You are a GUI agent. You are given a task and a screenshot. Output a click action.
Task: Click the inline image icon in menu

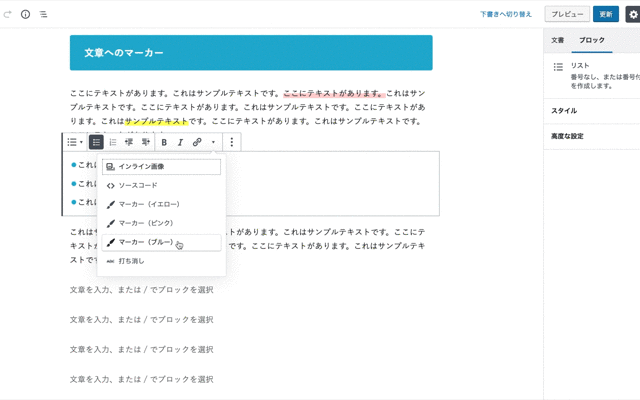click(110, 167)
